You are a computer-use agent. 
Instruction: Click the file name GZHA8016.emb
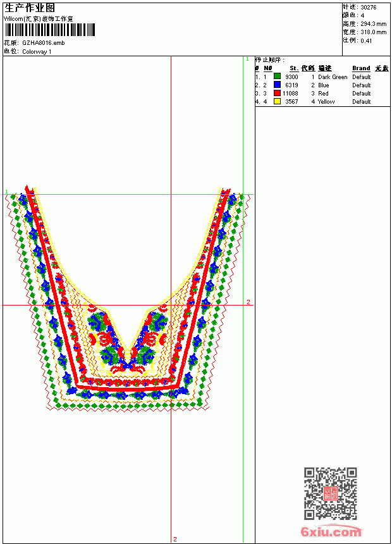pos(44,43)
